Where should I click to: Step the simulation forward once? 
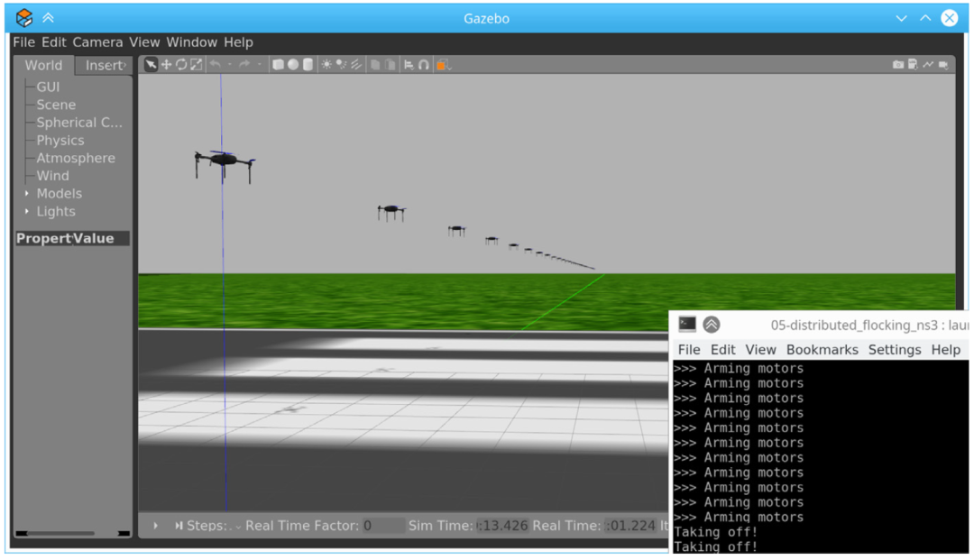179,526
